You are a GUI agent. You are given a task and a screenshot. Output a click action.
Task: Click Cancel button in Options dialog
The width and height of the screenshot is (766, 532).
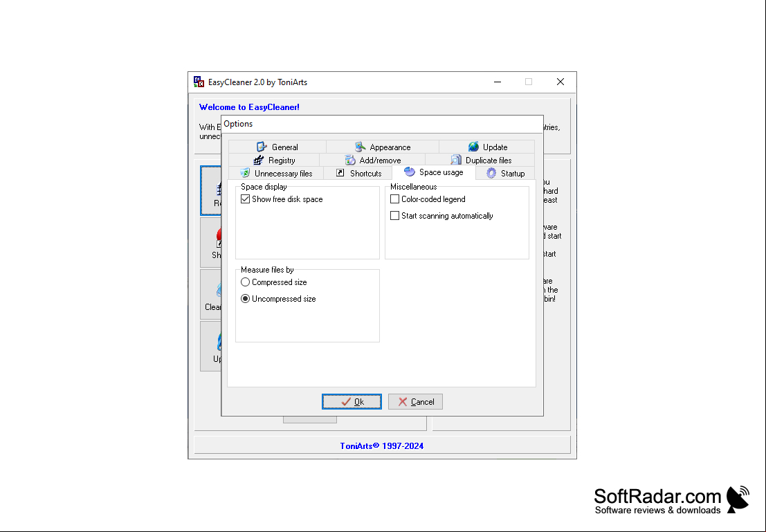tap(415, 401)
